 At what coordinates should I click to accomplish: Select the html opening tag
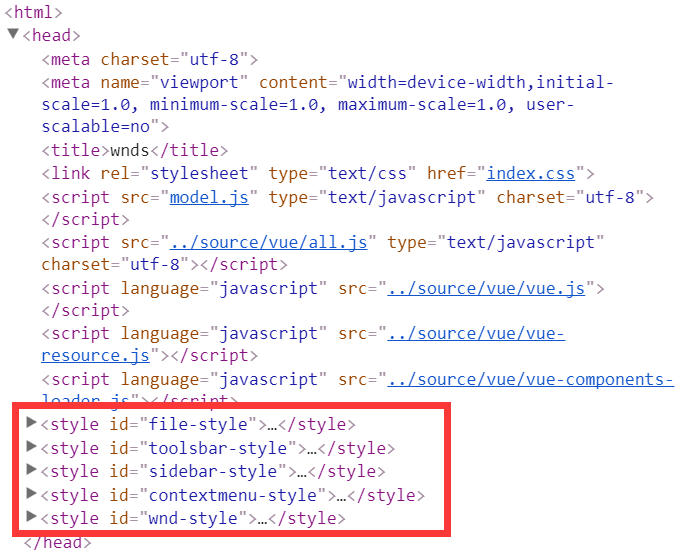coord(34,12)
